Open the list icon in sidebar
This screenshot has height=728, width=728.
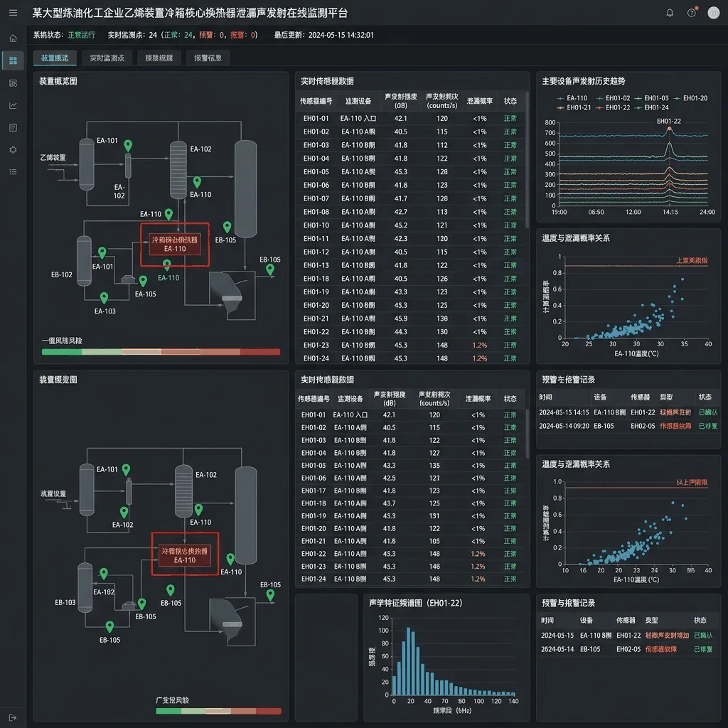(x=13, y=172)
